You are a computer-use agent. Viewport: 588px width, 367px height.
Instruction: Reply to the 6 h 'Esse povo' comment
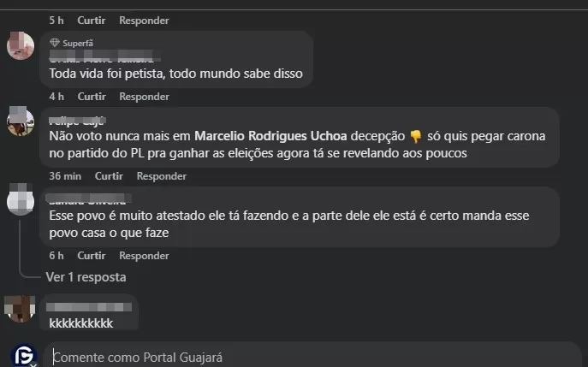pyautogui.click(x=144, y=256)
